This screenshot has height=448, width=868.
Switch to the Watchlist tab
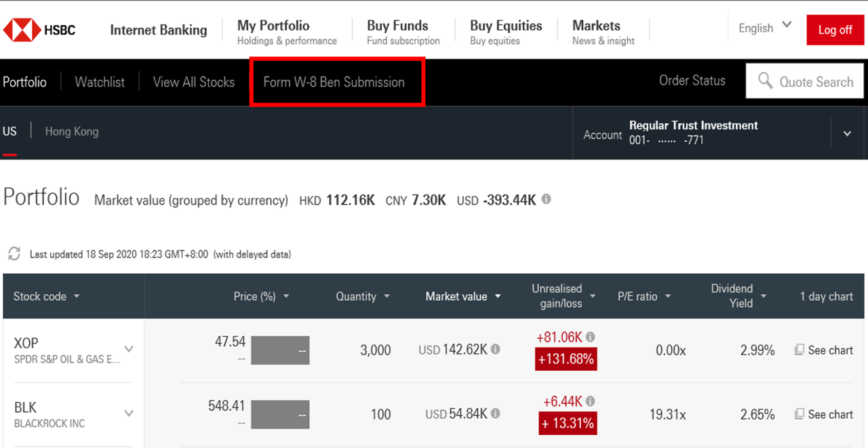[100, 82]
